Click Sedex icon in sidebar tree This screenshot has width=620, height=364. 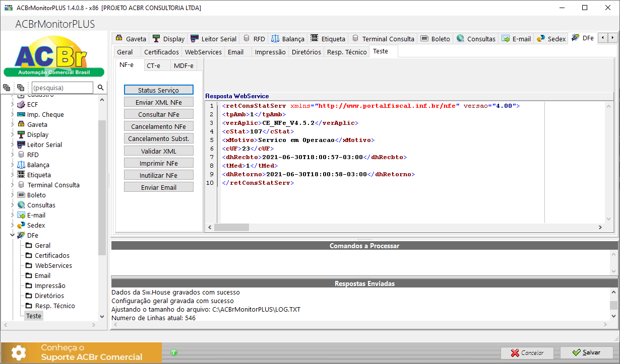click(x=21, y=225)
